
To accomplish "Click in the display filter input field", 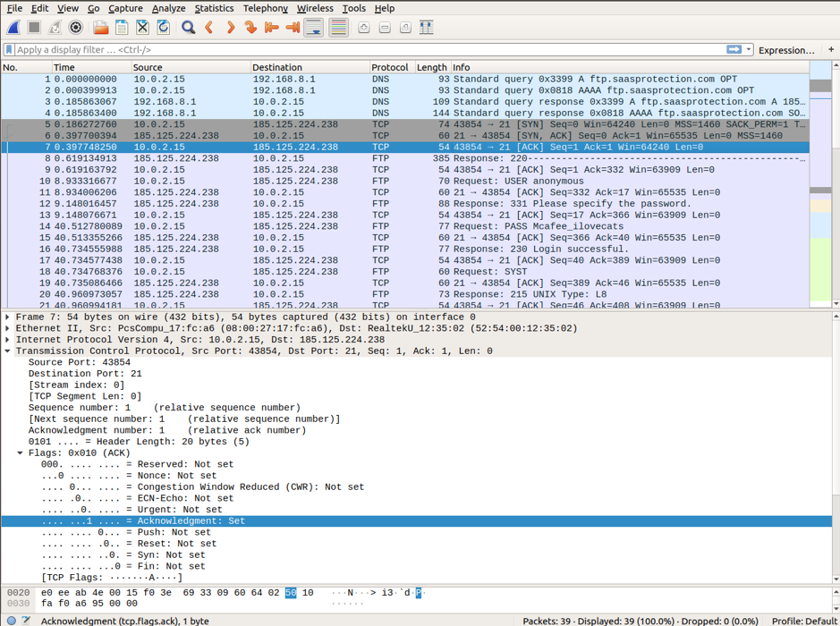I will coord(358,50).
